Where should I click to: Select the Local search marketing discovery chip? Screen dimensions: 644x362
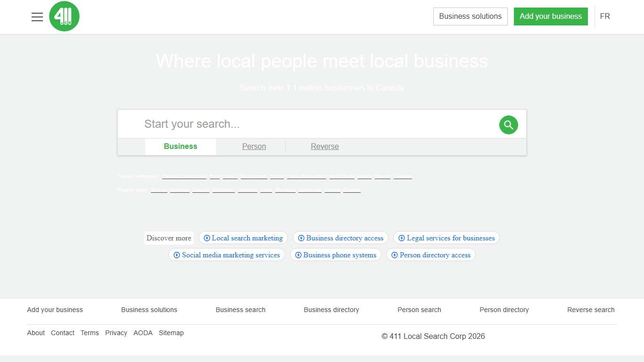(243, 238)
